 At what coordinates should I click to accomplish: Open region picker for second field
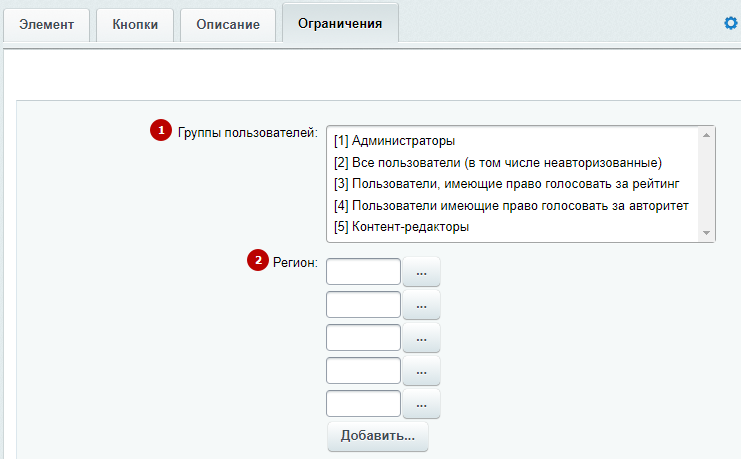point(421,305)
